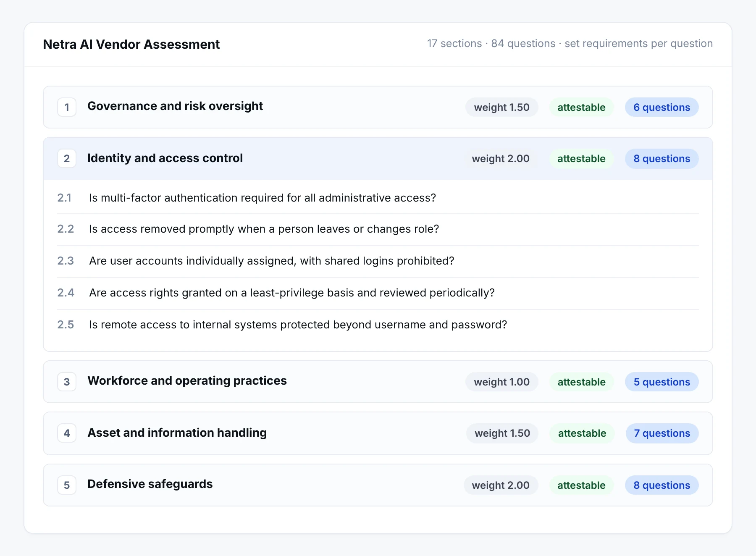756x556 pixels.
Task: Expand Asset and information handling section
Action: (378, 433)
